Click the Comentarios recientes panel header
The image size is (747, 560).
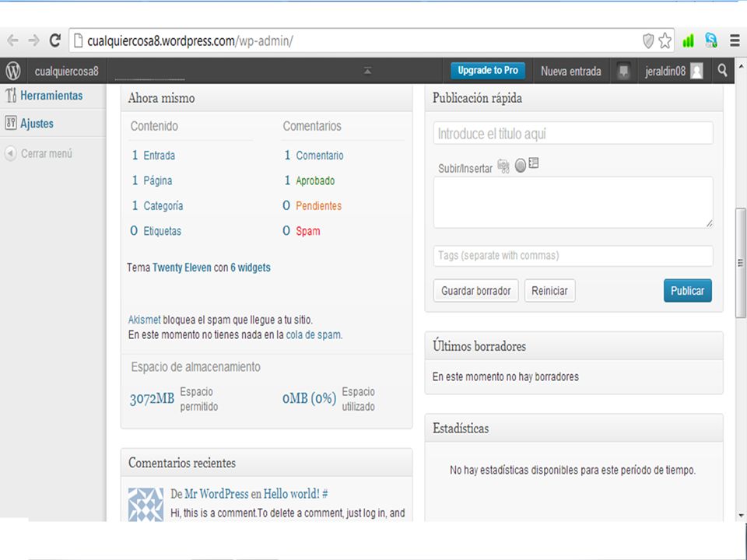(266, 462)
